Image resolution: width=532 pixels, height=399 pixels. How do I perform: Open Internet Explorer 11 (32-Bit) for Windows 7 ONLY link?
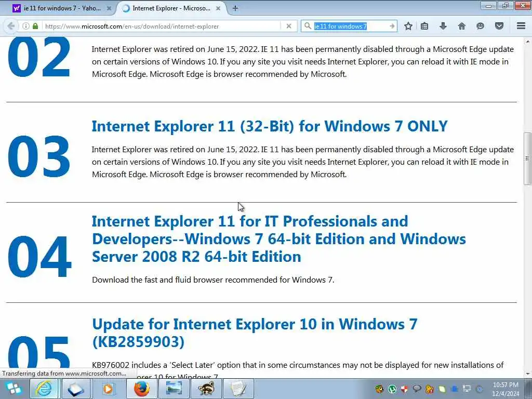270,126
